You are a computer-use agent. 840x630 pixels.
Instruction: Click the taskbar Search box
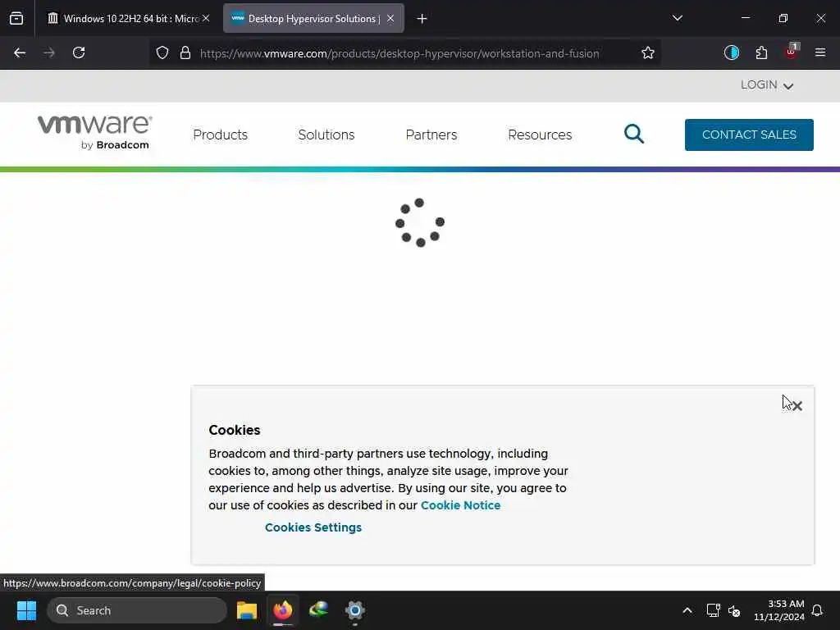[137, 610]
